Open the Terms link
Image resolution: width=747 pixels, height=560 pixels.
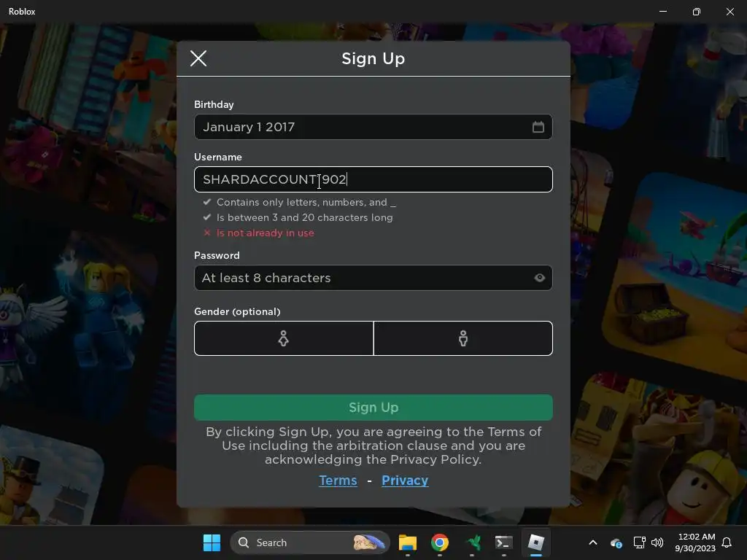tap(338, 481)
